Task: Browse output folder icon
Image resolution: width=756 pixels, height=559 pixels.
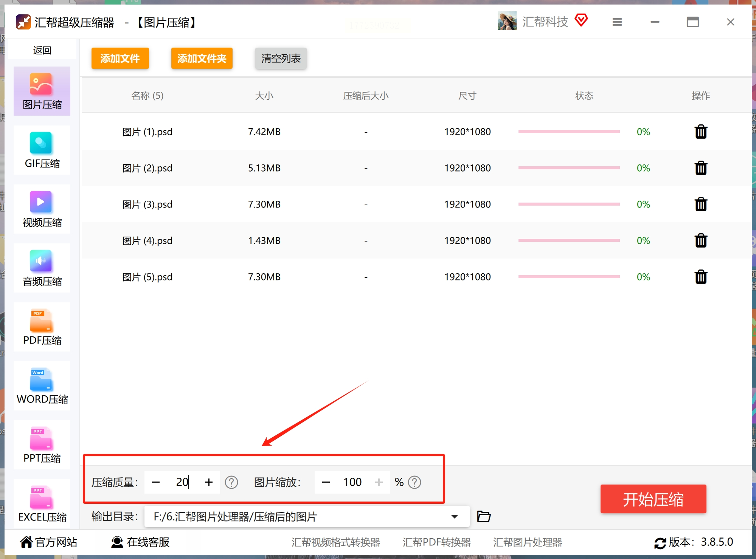Action: pyautogui.click(x=483, y=516)
